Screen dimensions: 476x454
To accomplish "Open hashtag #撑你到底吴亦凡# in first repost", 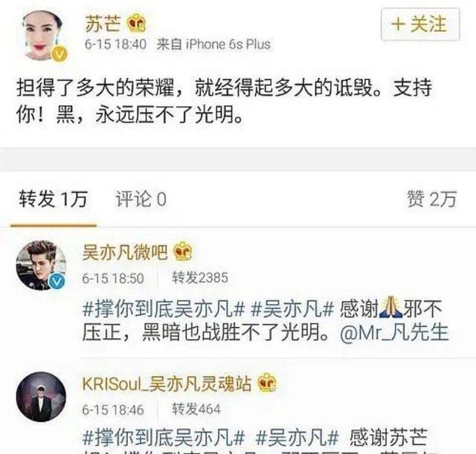I will (164, 310).
